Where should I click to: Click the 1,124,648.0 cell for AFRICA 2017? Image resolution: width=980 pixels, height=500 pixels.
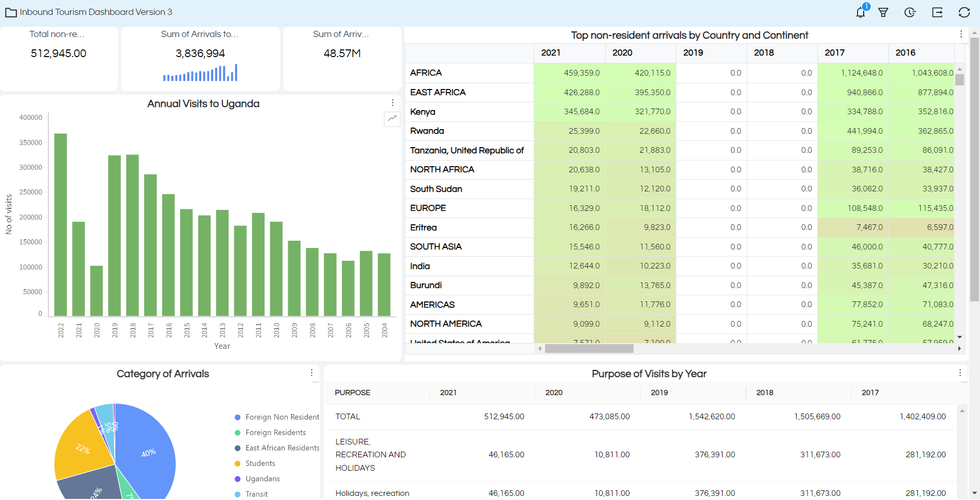(853, 73)
